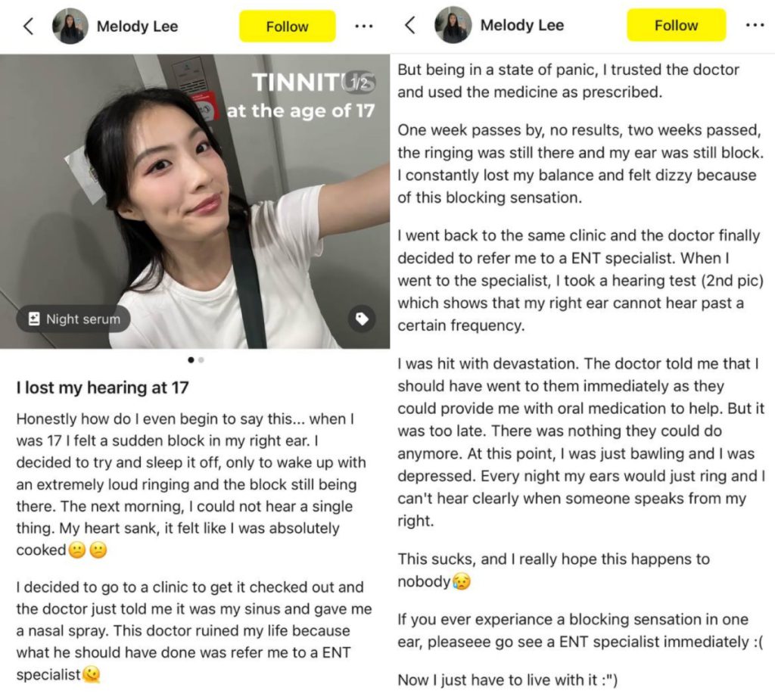Switch to the second photo dot indicator

[x=201, y=360]
